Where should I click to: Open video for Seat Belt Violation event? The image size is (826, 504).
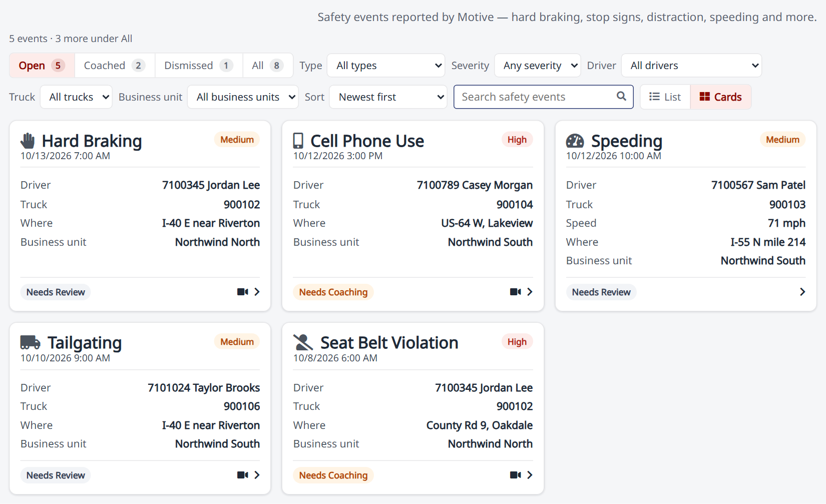tap(515, 475)
